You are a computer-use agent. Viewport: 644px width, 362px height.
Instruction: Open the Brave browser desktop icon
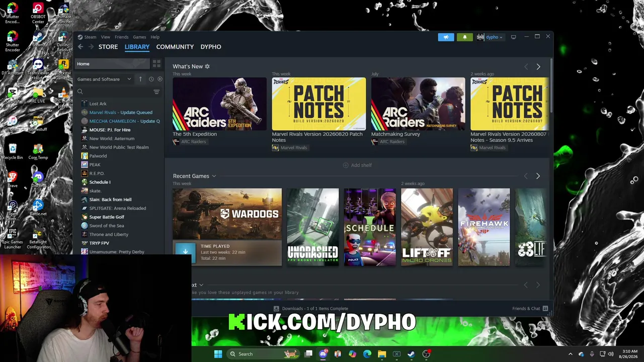tap(13, 180)
